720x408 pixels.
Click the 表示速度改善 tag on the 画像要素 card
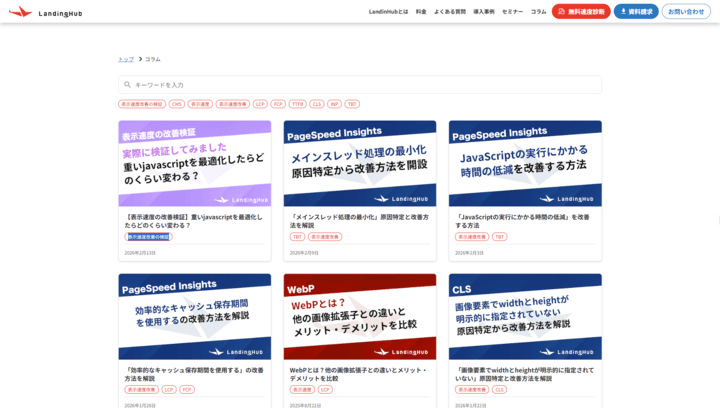coord(472,390)
